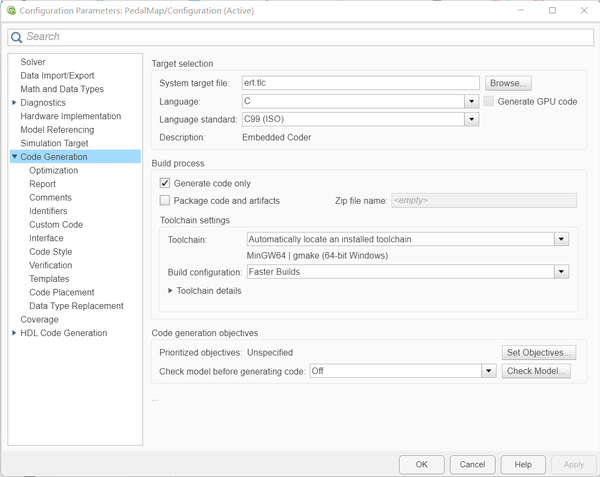Viewport: 600px width, 477px height.
Task: Select Optimization in the sidebar
Action: tap(53, 170)
